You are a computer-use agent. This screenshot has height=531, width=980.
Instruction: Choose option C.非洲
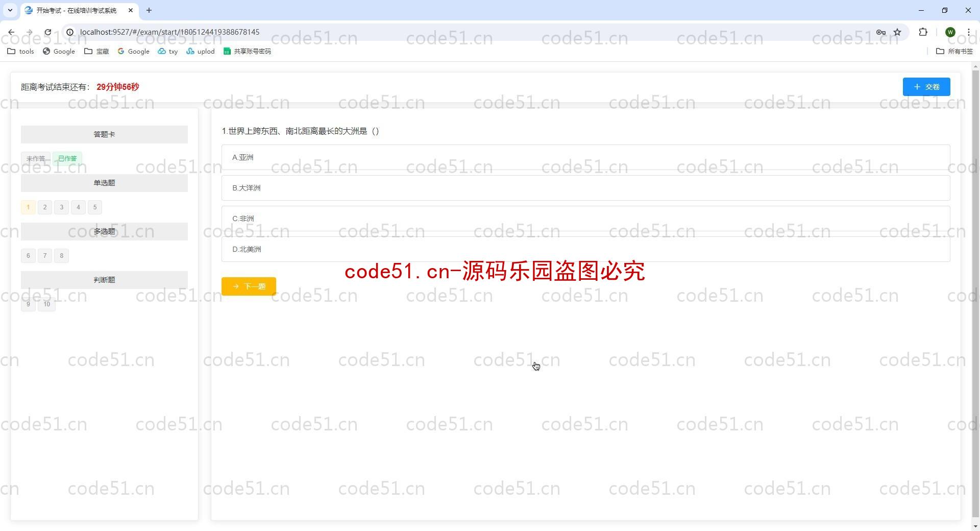coord(585,219)
